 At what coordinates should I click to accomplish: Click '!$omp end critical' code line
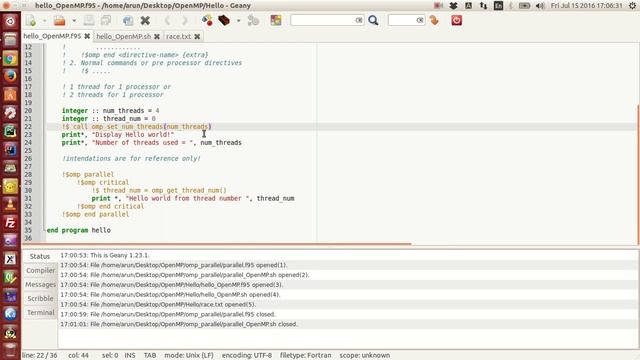coord(110,206)
